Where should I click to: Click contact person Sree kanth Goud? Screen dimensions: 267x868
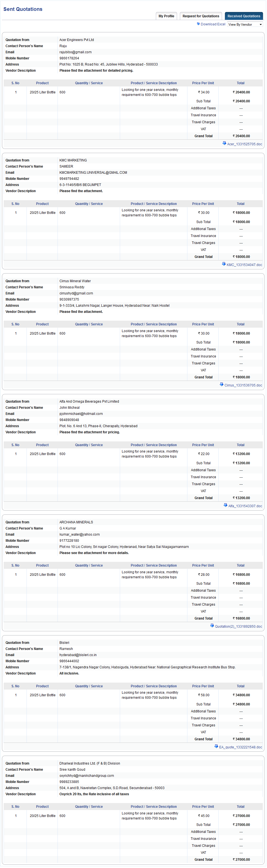[72, 770]
